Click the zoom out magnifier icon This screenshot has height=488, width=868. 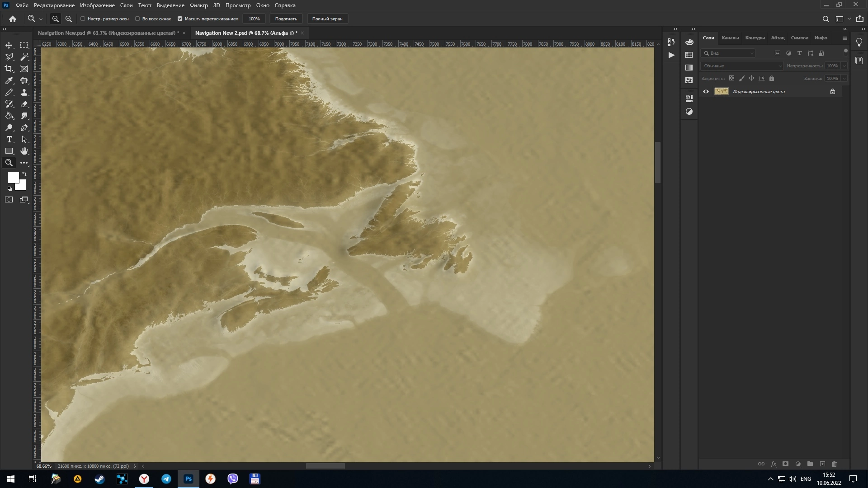(x=69, y=19)
